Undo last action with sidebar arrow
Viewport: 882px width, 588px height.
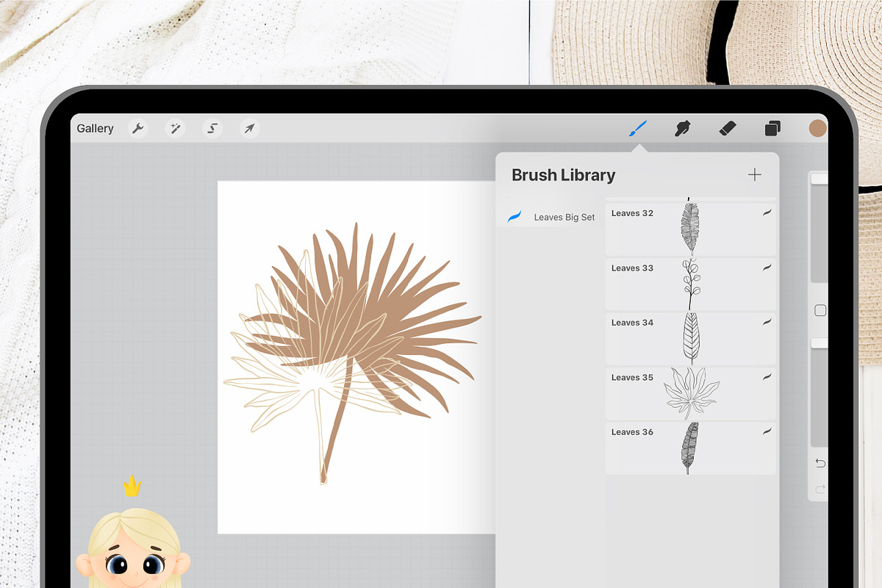click(x=820, y=463)
